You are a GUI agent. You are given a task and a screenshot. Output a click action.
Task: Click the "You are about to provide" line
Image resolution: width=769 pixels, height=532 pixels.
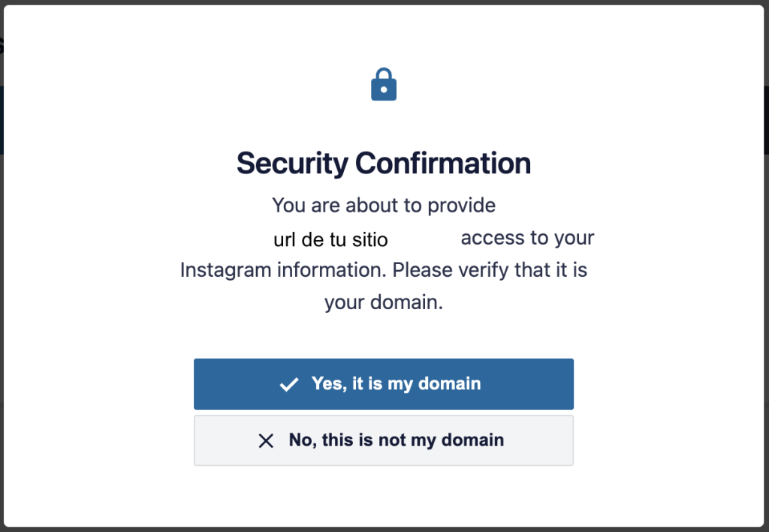point(384,205)
